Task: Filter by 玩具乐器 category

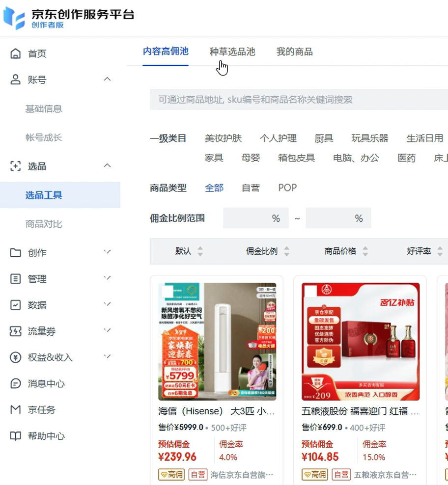Action: pos(370,138)
